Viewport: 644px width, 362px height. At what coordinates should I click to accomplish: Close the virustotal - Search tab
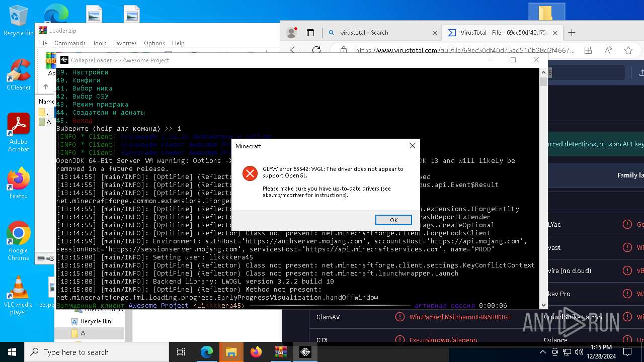[x=435, y=33]
